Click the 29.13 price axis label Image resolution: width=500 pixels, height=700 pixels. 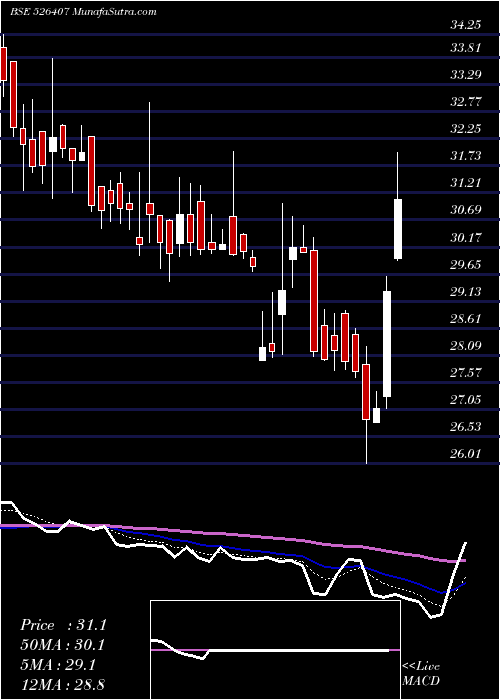(x=465, y=292)
